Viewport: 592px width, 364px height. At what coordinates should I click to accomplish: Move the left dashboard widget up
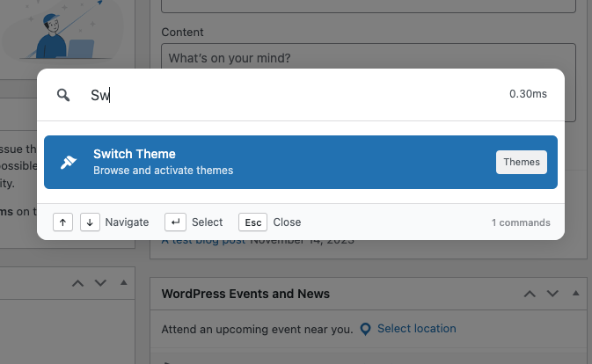77,282
